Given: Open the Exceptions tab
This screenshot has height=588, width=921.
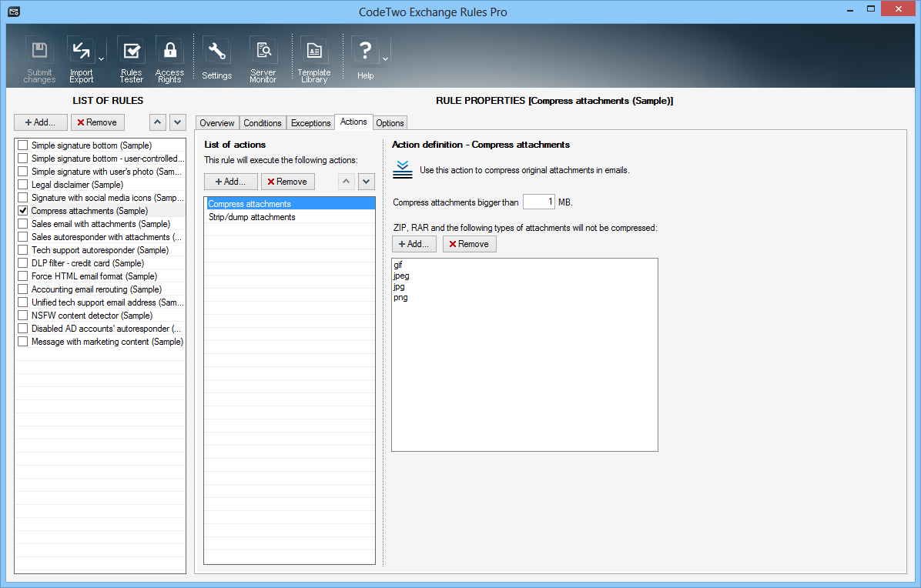Looking at the screenshot, I should [310, 122].
